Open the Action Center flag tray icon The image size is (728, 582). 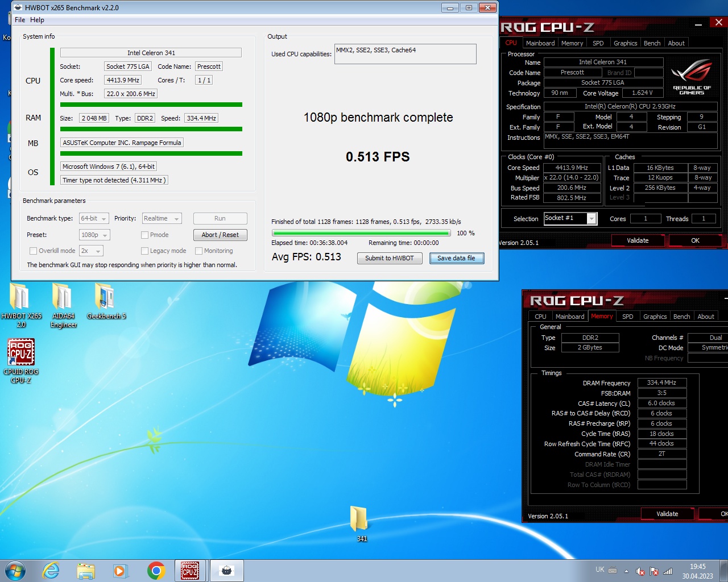tap(654, 571)
